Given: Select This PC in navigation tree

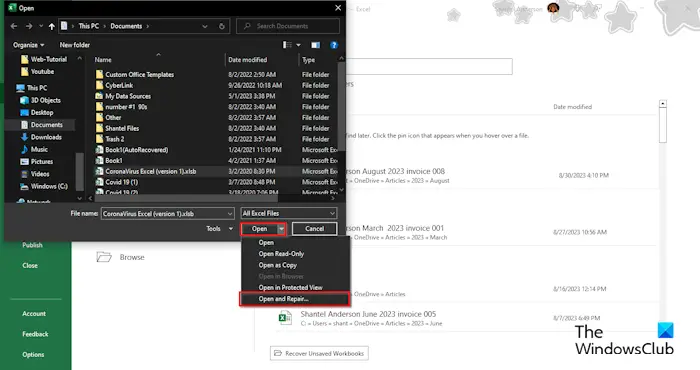Looking at the screenshot, I should pos(32,88).
